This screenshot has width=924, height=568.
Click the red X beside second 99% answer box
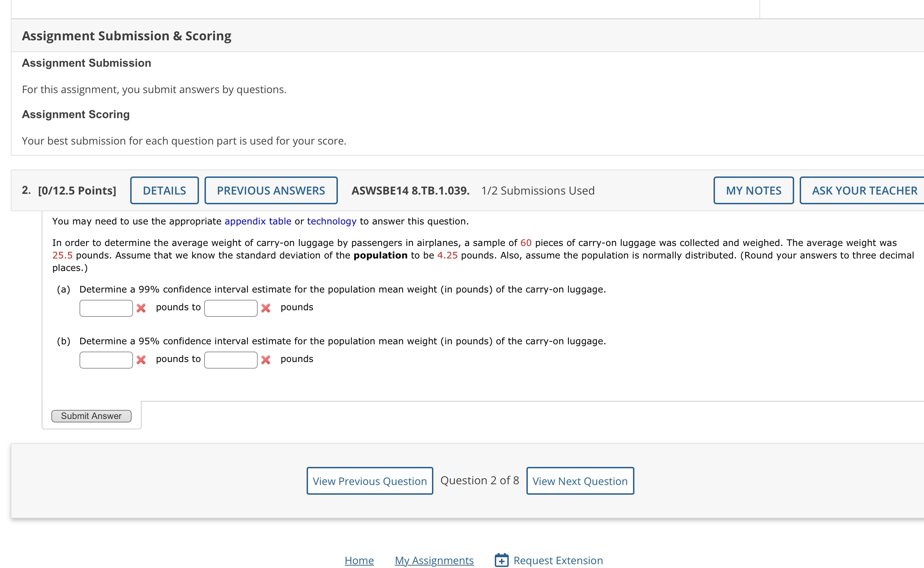tap(266, 308)
